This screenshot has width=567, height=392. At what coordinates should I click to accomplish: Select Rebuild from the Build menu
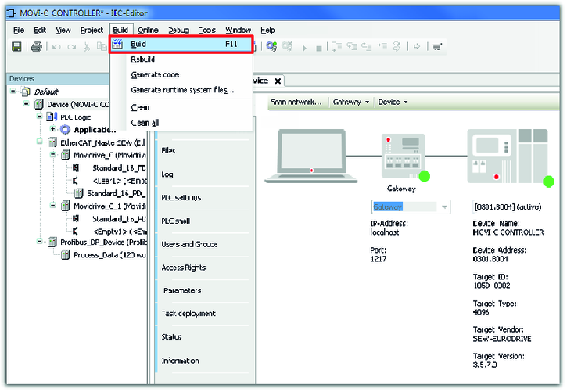[x=143, y=59]
